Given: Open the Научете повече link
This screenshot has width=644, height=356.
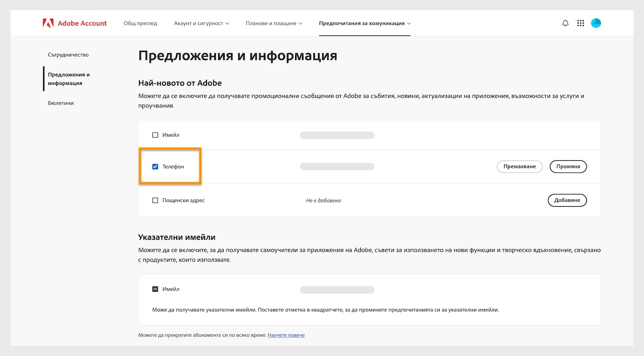Looking at the screenshot, I should [286, 335].
